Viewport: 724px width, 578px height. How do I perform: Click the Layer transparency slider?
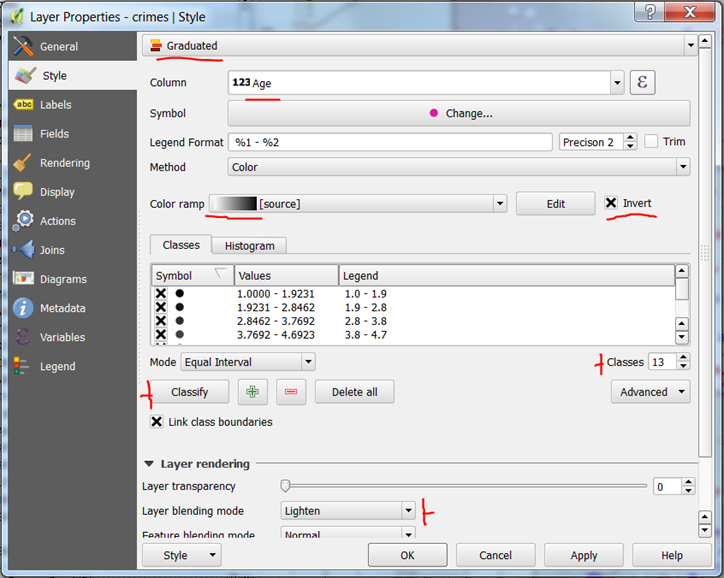[465, 486]
